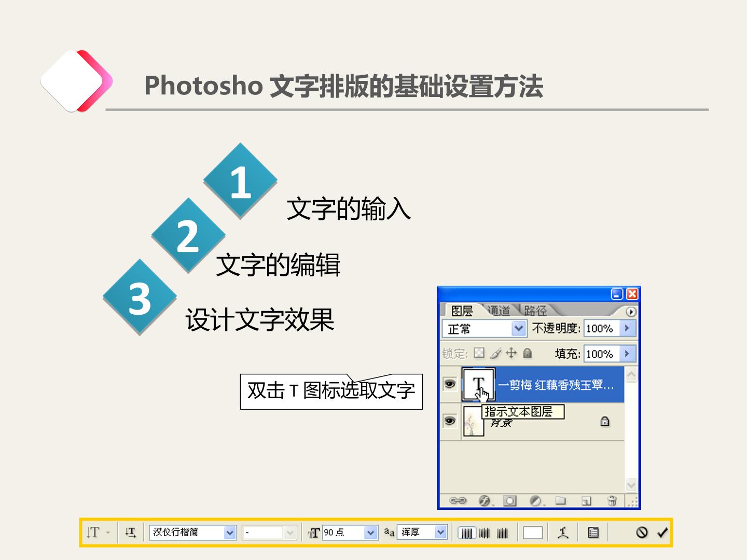Open the 填充 slider arrow
The image size is (747, 560).
tap(627, 354)
